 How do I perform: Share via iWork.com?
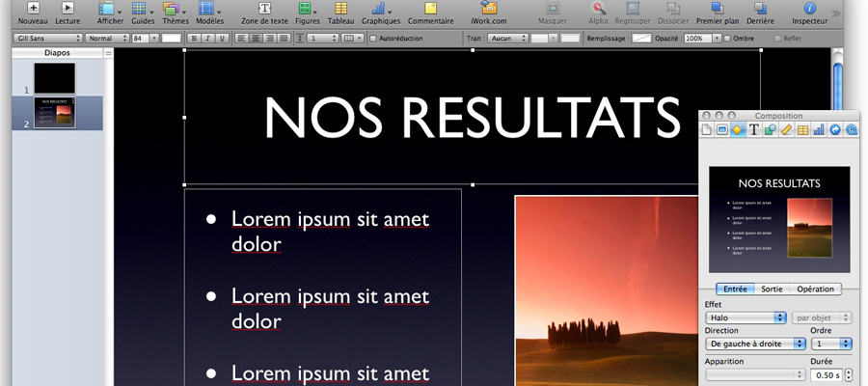point(489,14)
